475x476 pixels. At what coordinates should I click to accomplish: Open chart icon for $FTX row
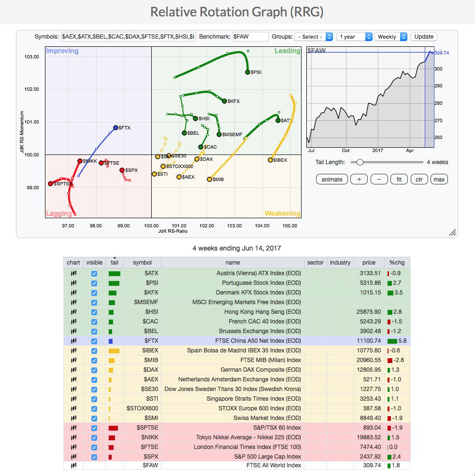73,341
